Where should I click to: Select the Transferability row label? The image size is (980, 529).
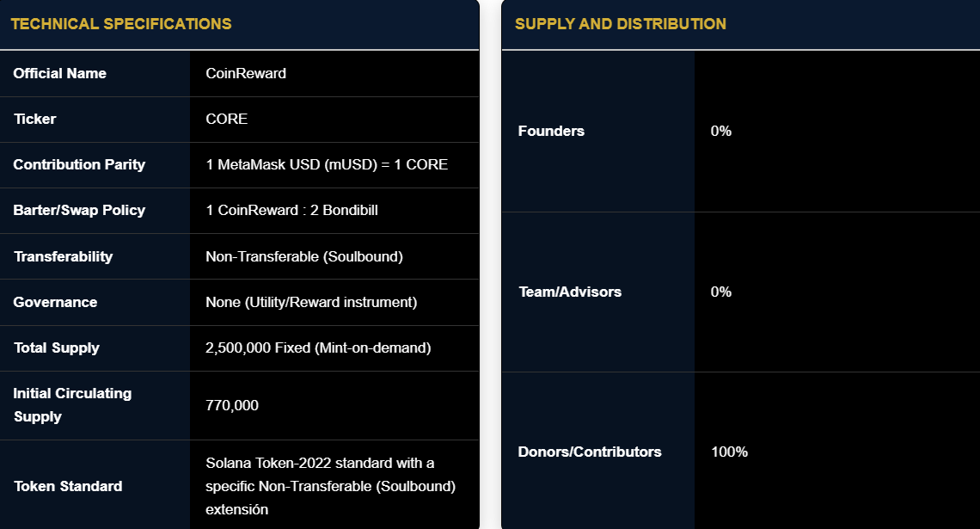point(63,256)
